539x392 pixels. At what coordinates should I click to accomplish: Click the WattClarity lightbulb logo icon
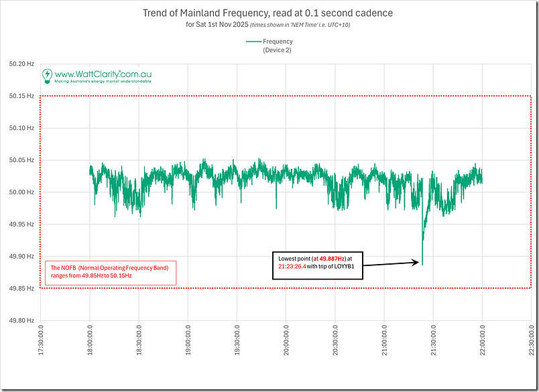coord(48,75)
